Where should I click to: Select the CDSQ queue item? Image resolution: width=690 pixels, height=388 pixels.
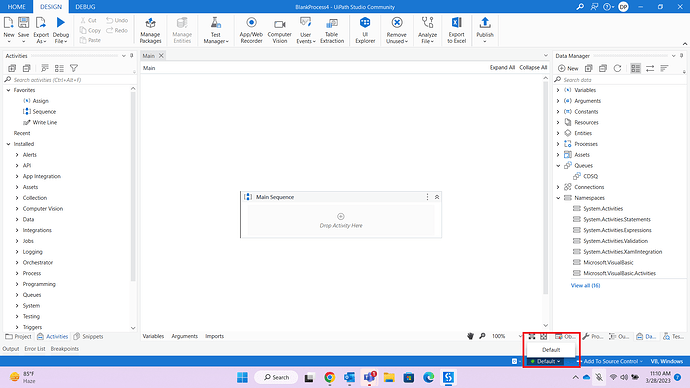(586, 176)
